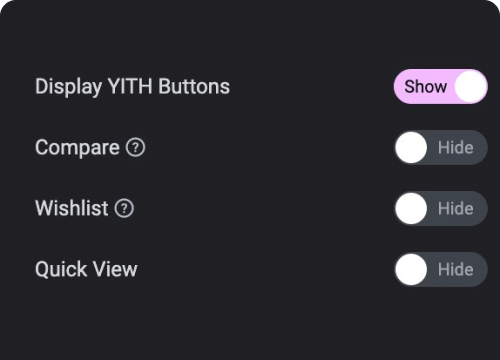Click the Compare label text
The height and width of the screenshot is (360, 500).
77,148
